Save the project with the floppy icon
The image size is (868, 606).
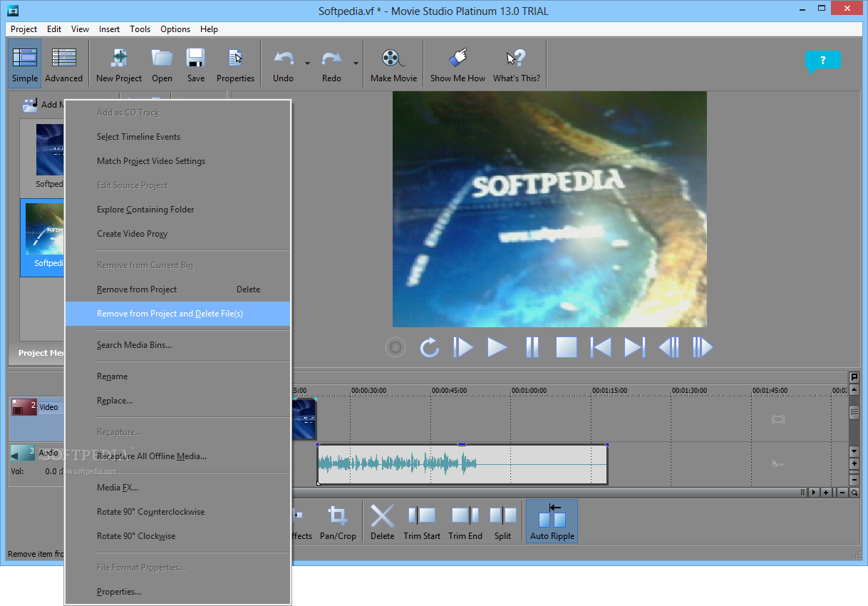[196, 58]
